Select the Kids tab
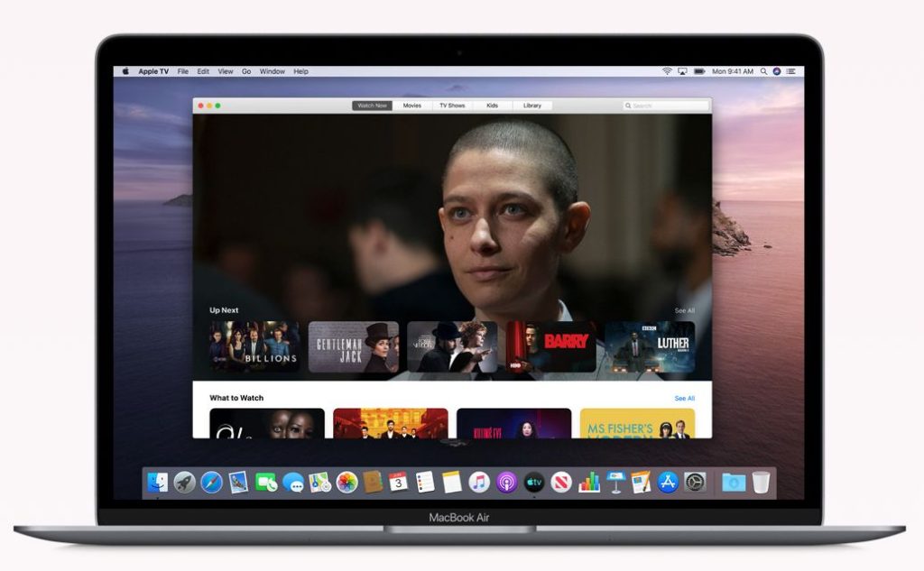Screen dimensions: 924x571 (x=493, y=106)
